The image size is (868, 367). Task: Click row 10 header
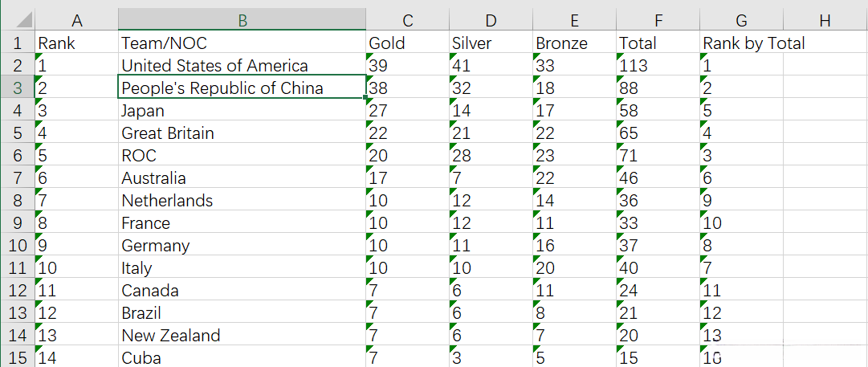point(17,245)
